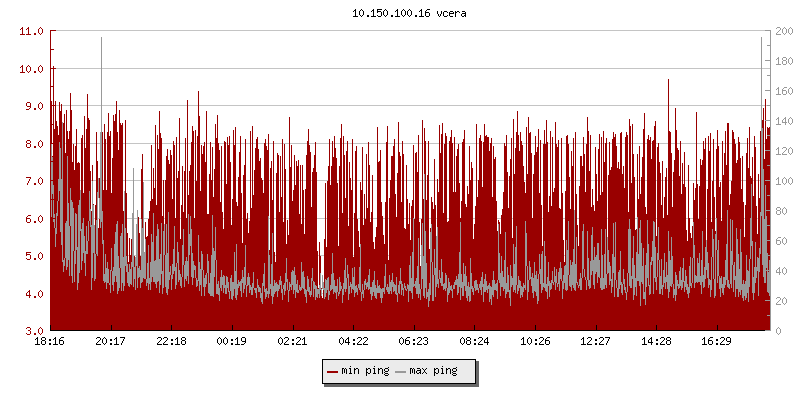Click the 0 value on right axis
800x400 pixels.
[776, 331]
